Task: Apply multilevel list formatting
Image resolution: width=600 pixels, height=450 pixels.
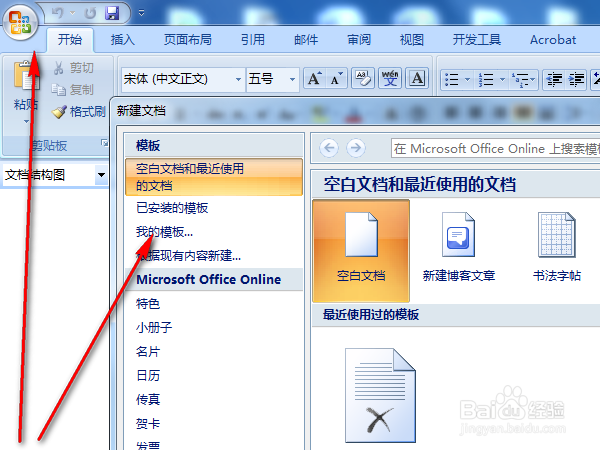Action: [521, 80]
